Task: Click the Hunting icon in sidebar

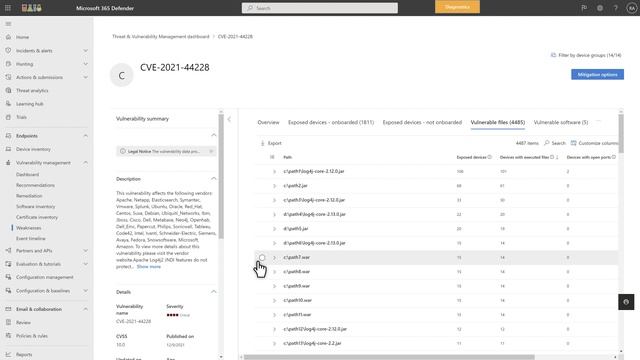Action: pos(8,64)
